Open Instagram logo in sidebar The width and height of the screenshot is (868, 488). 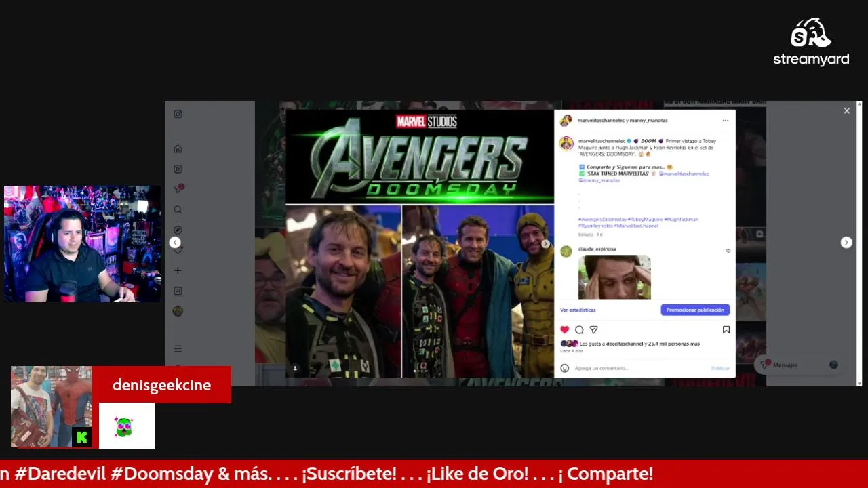(x=178, y=115)
